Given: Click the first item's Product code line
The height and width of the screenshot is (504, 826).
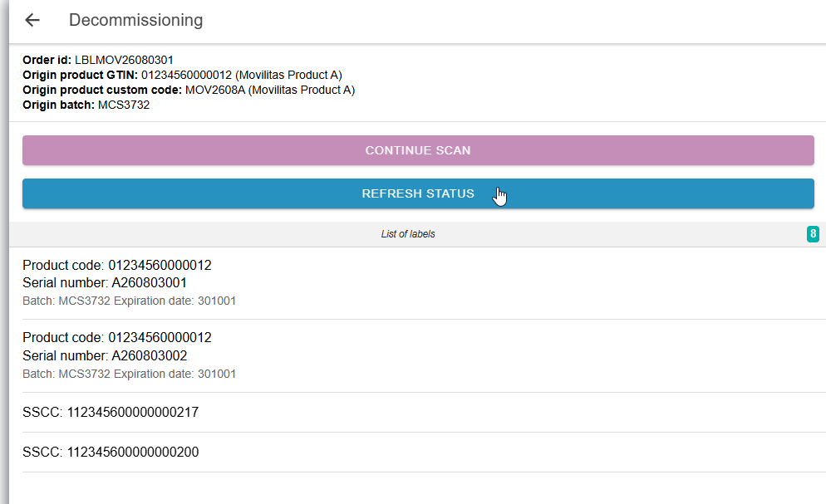Looking at the screenshot, I should [117, 265].
